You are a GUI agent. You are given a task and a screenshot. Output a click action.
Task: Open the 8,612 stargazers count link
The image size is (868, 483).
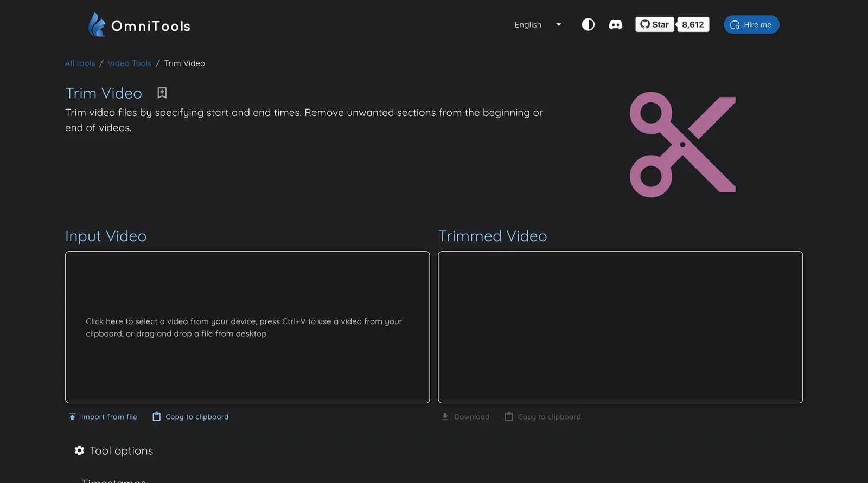693,24
